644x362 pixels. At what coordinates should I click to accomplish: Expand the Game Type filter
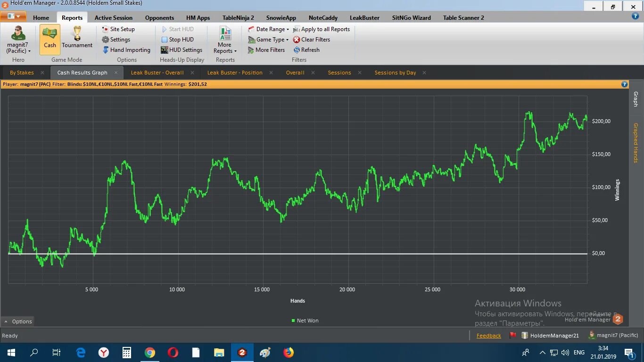point(269,40)
